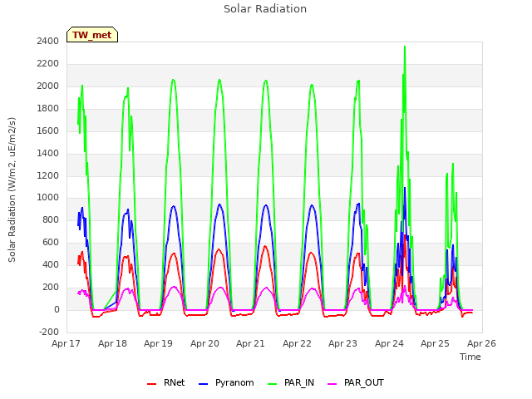Click the 0 y-axis tick label
The height and width of the screenshot is (399, 532).
point(57,309)
